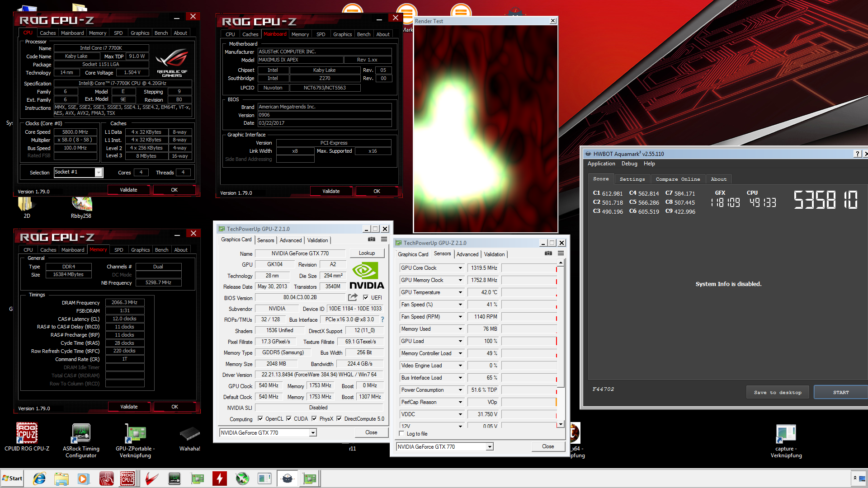Screen dimensions: 868x488
Task: Click the NVIDIA logo in GPU-Z
Action: tap(367, 276)
